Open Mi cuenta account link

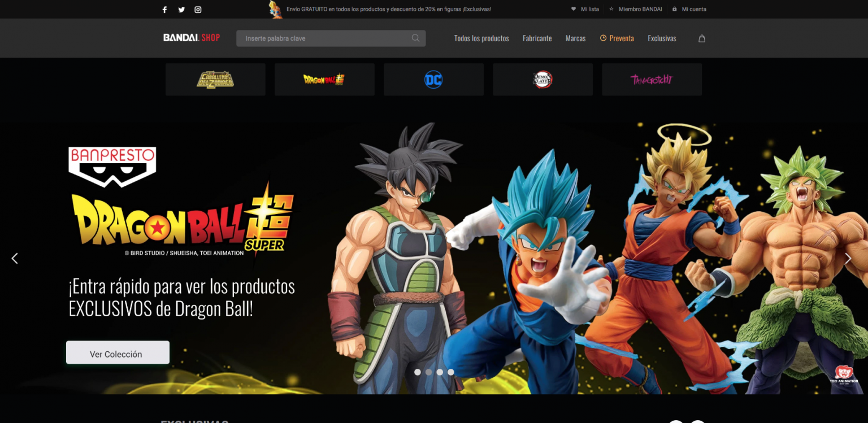pyautogui.click(x=694, y=9)
